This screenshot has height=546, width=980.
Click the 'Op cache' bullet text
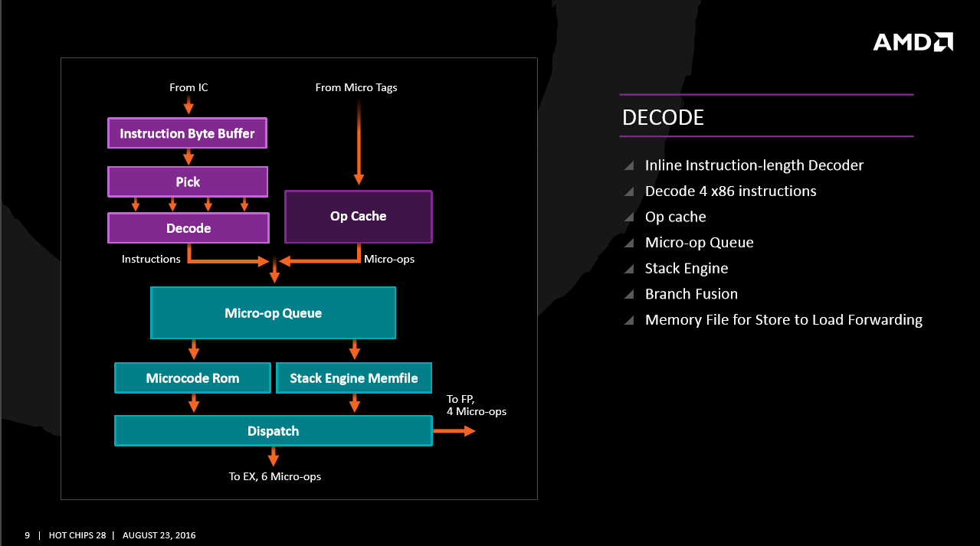click(x=675, y=217)
